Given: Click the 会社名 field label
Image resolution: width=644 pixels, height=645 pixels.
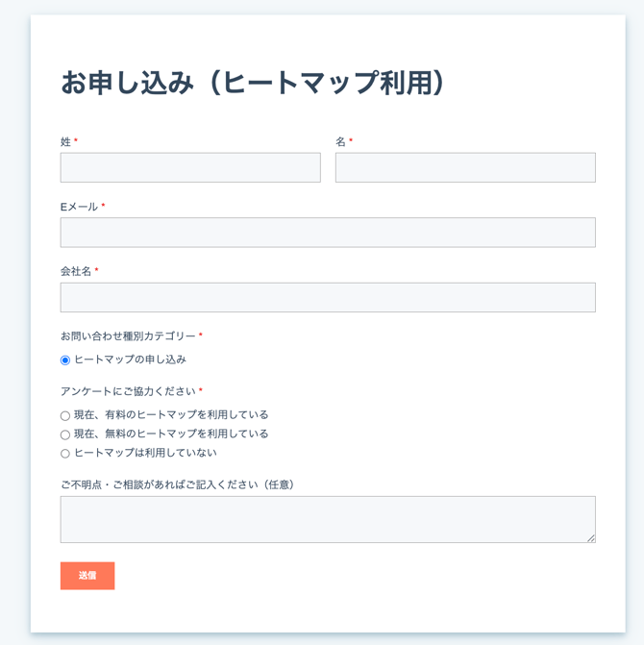Looking at the screenshot, I should [76, 271].
